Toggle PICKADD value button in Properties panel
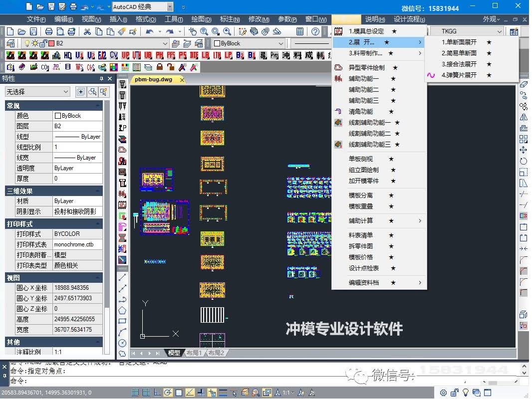Screen dimensions: 532x400 click(x=81, y=92)
